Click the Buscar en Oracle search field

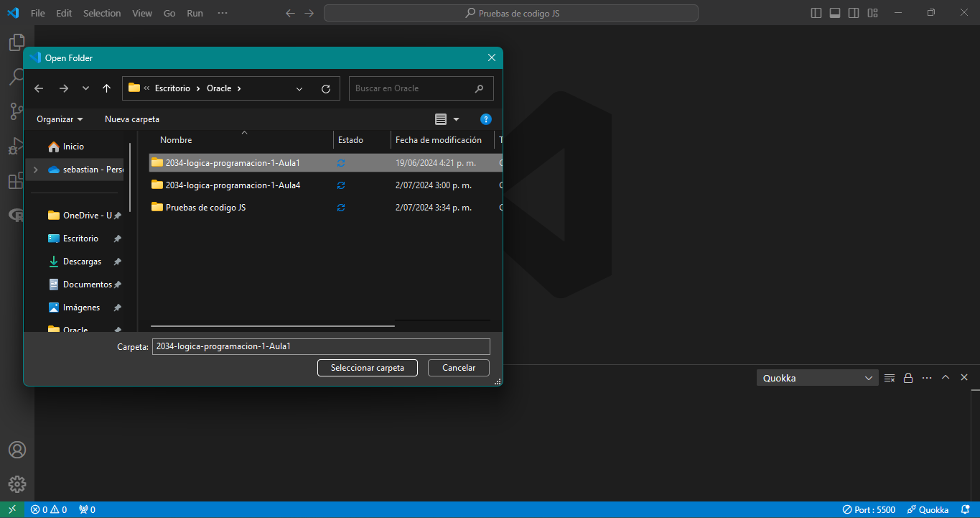(421, 88)
